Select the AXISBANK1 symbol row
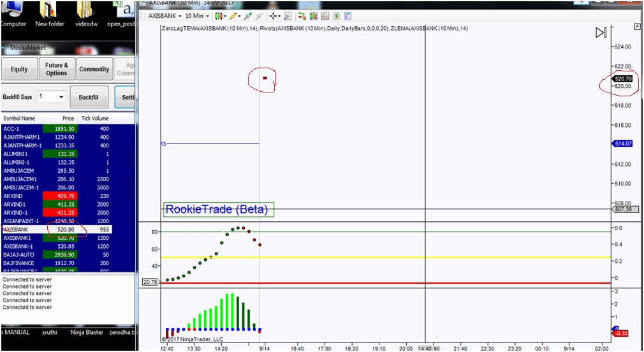Viewport: 644px width, 352px height. (x=56, y=238)
